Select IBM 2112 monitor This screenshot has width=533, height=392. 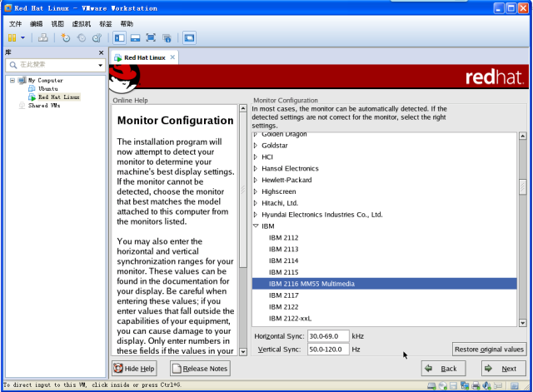pyautogui.click(x=384, y=238)
